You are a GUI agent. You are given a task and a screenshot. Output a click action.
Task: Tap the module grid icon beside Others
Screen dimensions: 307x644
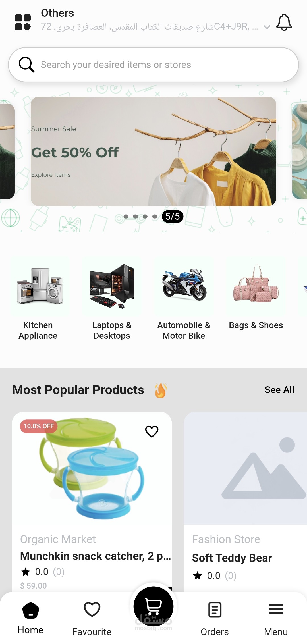pyautogui.click(x=23, y=22)
